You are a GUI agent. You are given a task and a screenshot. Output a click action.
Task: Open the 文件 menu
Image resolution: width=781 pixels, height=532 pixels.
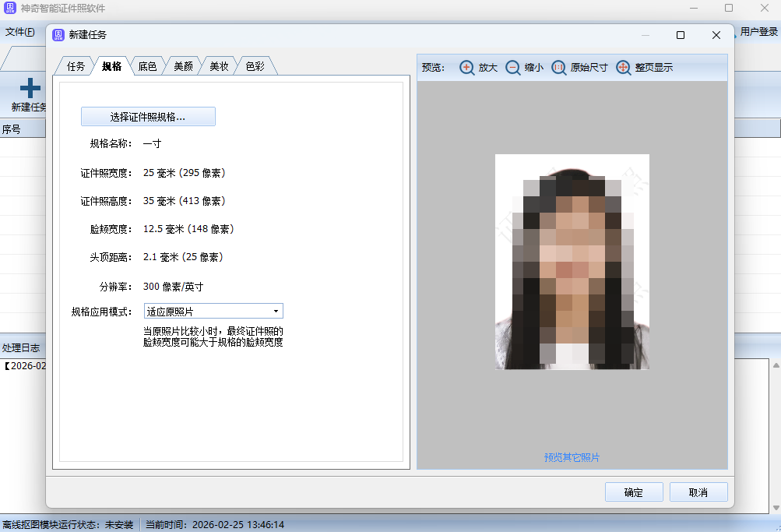point(20,32)
